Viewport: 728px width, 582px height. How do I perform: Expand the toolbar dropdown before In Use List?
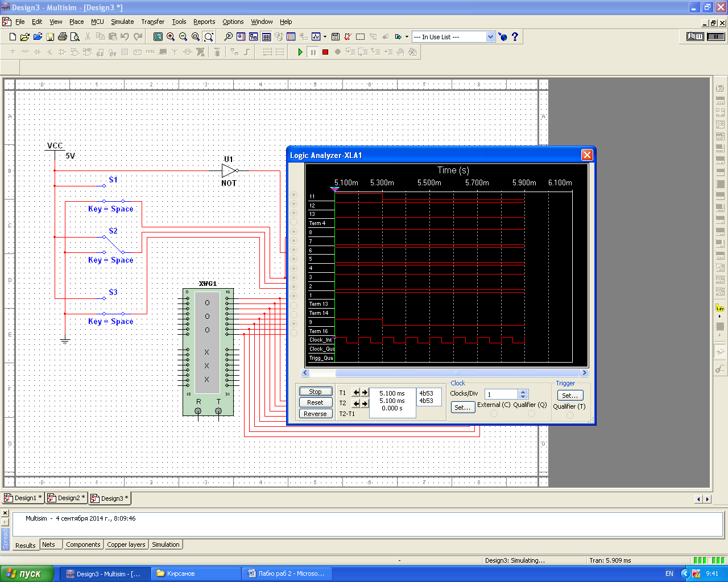pyautogui.click(x=407, y=37)
